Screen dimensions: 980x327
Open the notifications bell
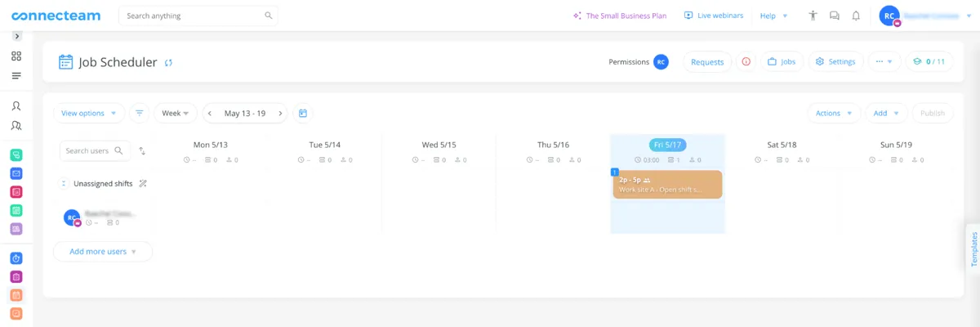pos(856,16)
